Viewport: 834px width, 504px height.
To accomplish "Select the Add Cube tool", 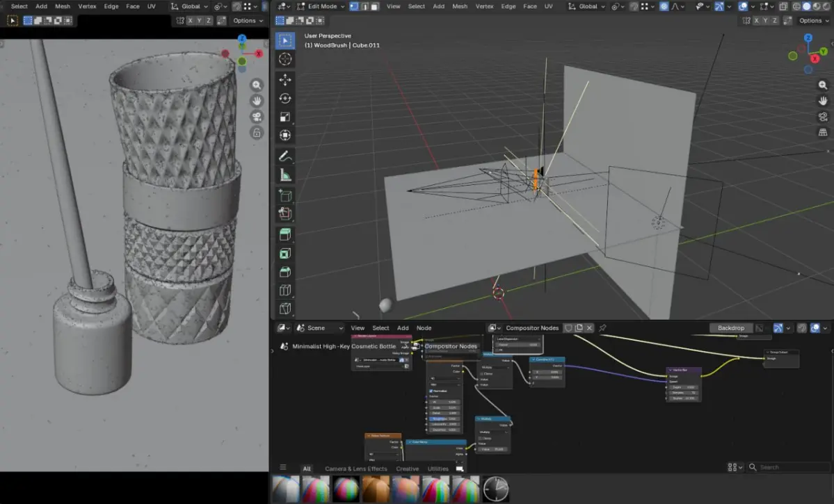I will tap(285, 195).
